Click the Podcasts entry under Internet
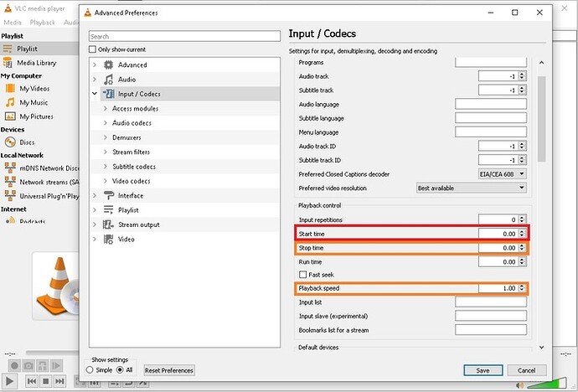Viewport: 578px width, 392px height. point(33,221)
